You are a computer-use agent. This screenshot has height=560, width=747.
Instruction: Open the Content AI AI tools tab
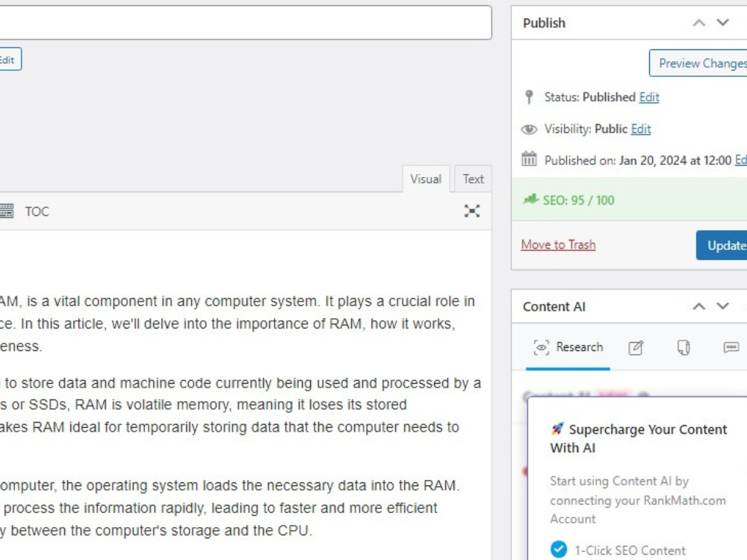(x=684, y=348)
